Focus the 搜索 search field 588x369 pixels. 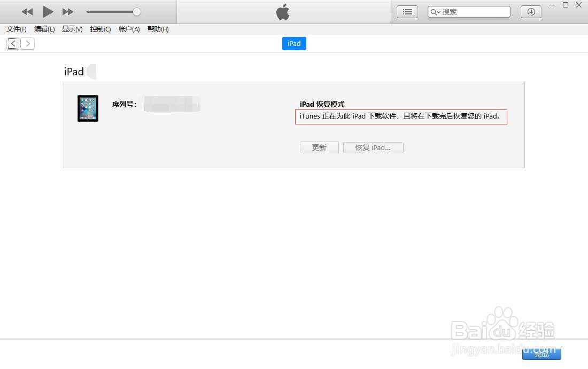click(x=469, y=12)
